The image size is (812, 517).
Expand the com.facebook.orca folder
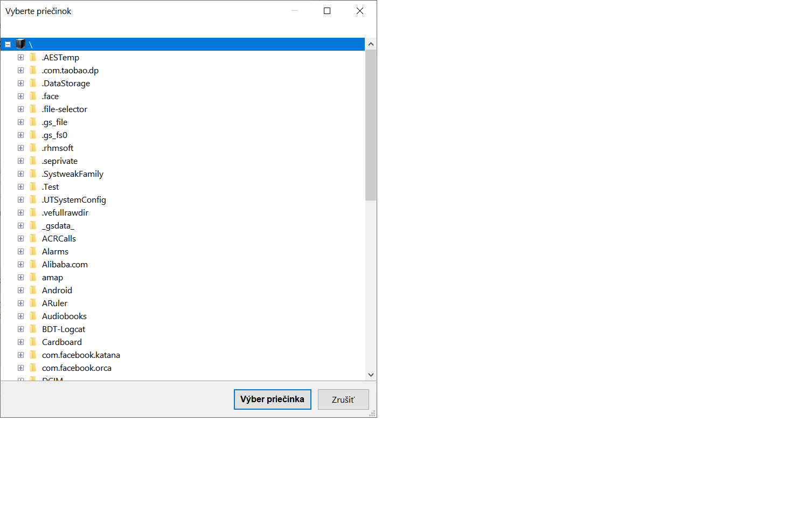tap(20, 368)
